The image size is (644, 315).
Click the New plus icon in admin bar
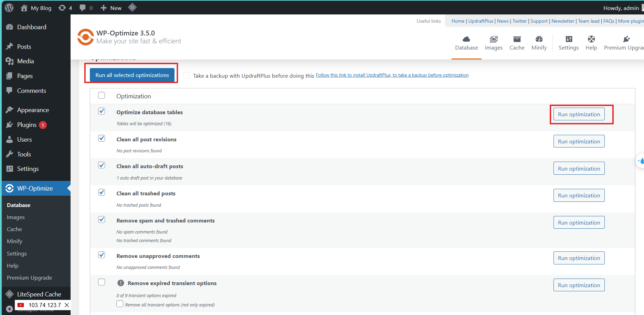tap(104, 8)
